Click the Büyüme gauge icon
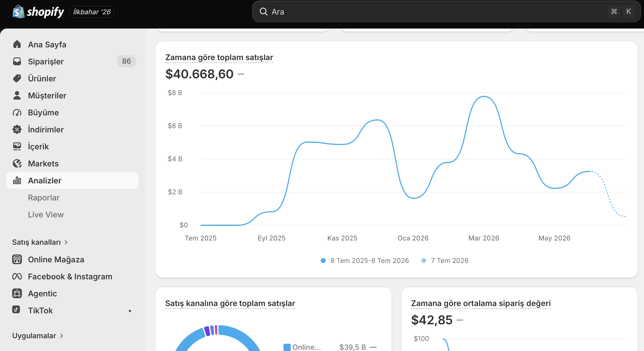The height and width of the screenshot is (351, 644). [17, 112]
